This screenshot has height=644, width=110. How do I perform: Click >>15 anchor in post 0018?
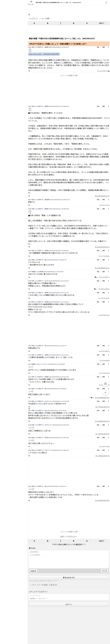click(31, 428)
